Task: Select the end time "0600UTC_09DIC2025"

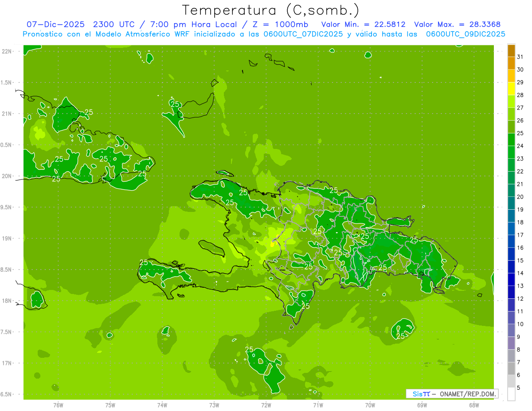Action: 465,34
